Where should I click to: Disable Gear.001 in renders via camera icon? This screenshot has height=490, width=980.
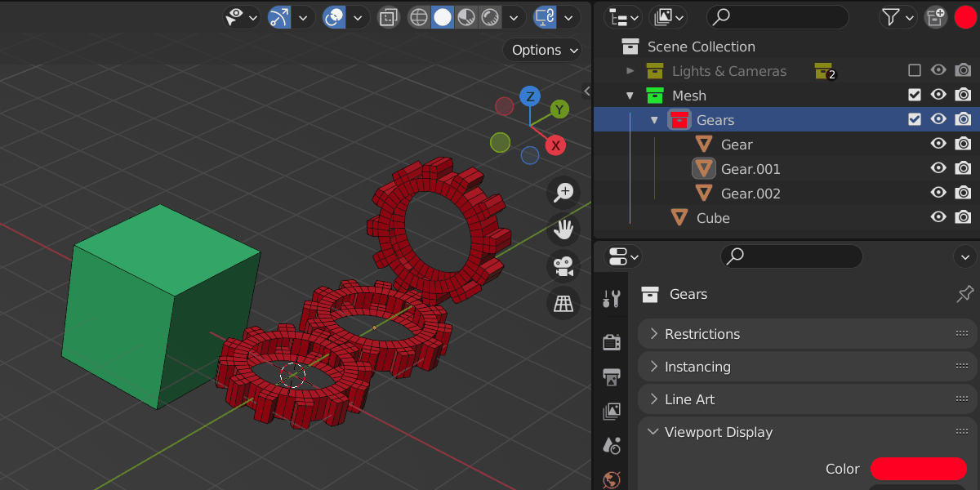[x=964, y=169]
